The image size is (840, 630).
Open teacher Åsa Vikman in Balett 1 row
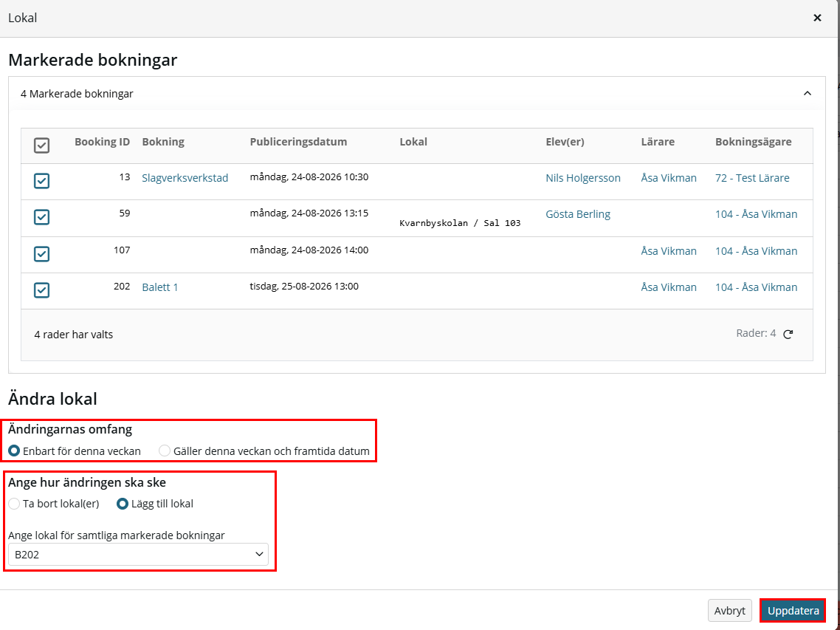click(669, 287)
